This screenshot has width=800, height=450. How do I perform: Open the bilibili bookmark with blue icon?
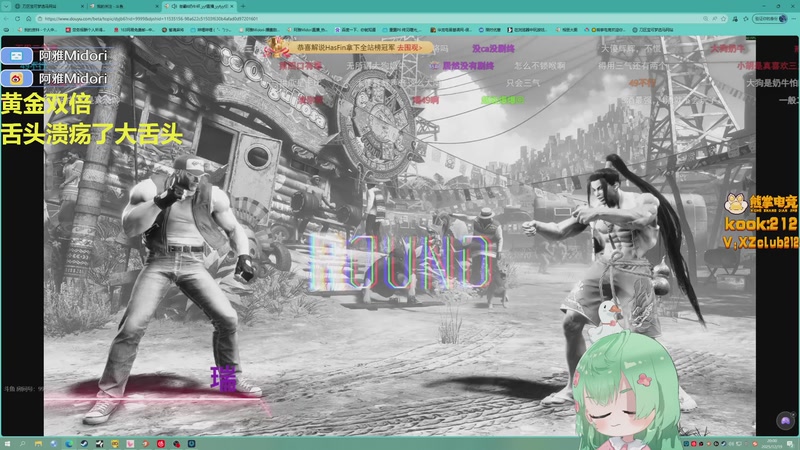(211, 30)
